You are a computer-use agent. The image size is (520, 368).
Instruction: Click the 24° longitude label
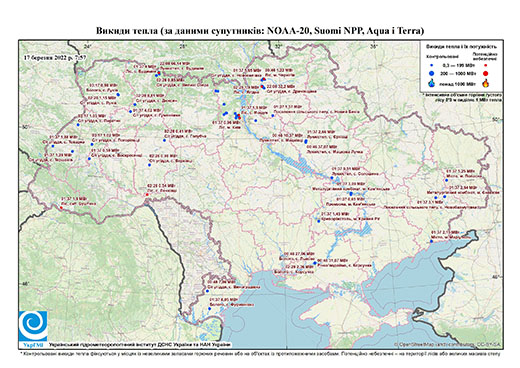point(88,46)
